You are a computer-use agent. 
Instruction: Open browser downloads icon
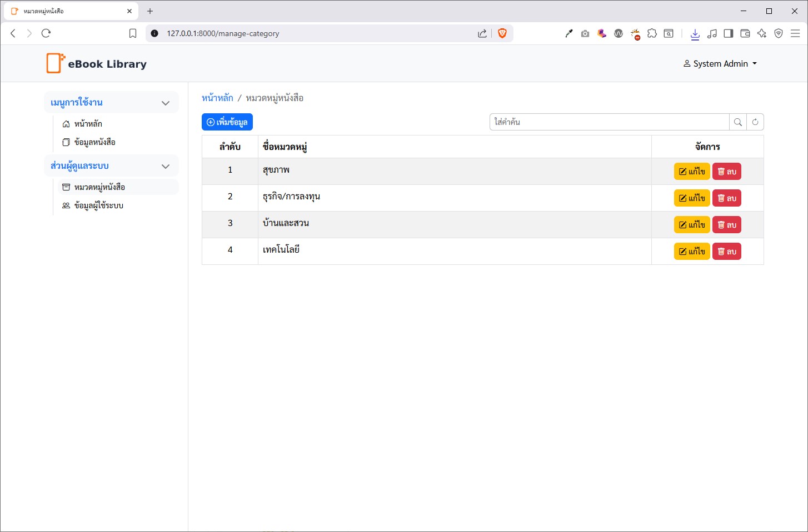(695, 34)
